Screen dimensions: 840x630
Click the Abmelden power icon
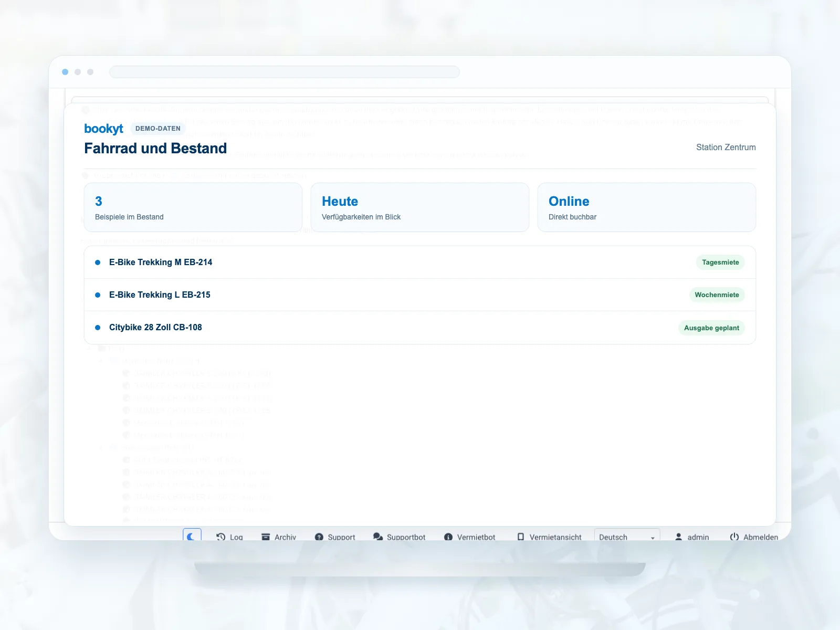pyautogui.click(x=734, y=537)
